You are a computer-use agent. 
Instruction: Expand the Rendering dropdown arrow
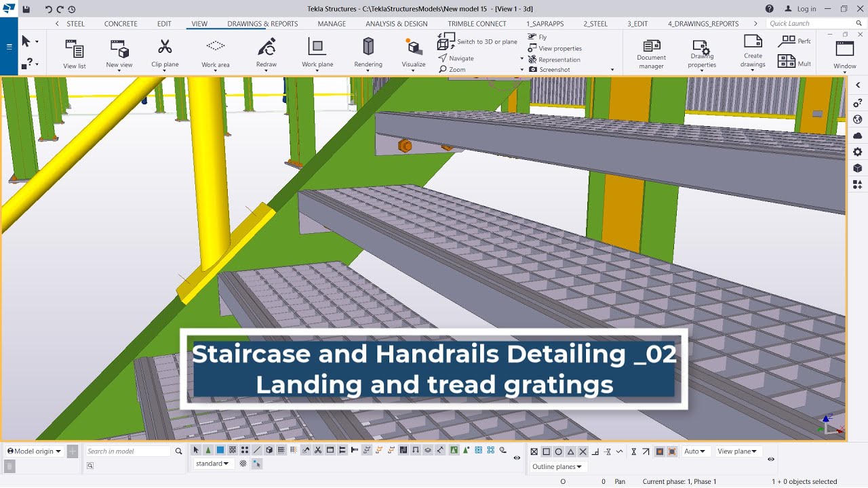368,70
